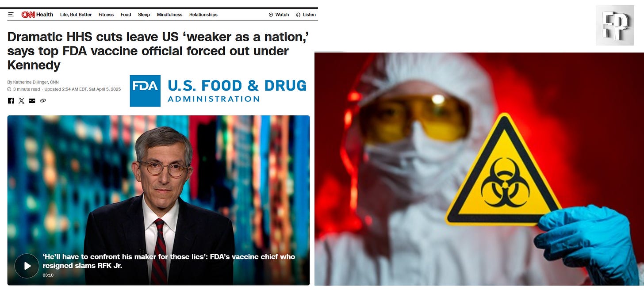Open the hamburger menu icon
The height and width of the screenshot is (290, 644).
[x=11, y=15]
